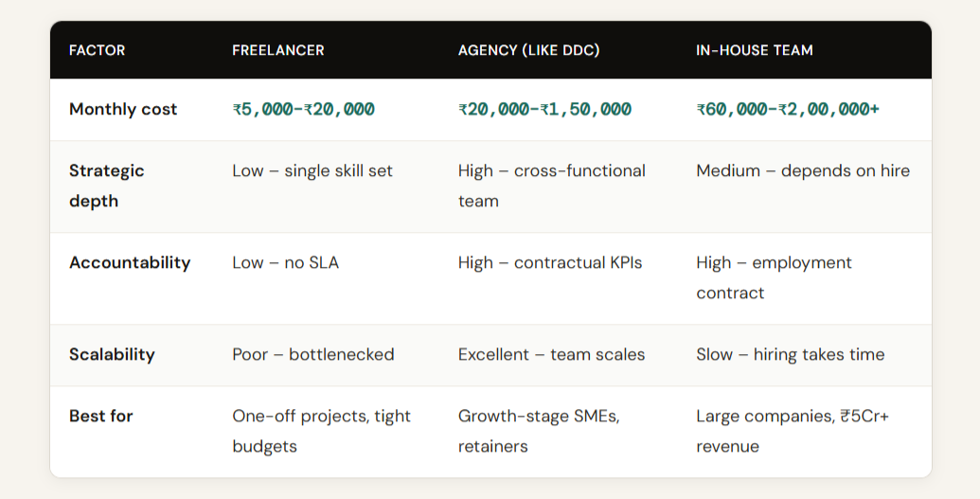Select the Monthly cost row label

123,110
